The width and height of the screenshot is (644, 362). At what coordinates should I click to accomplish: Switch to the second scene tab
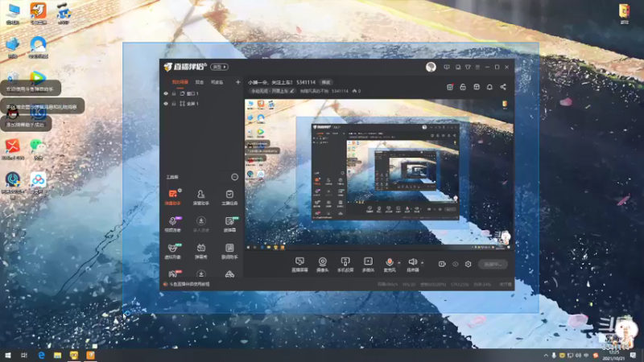coord(200,82)
